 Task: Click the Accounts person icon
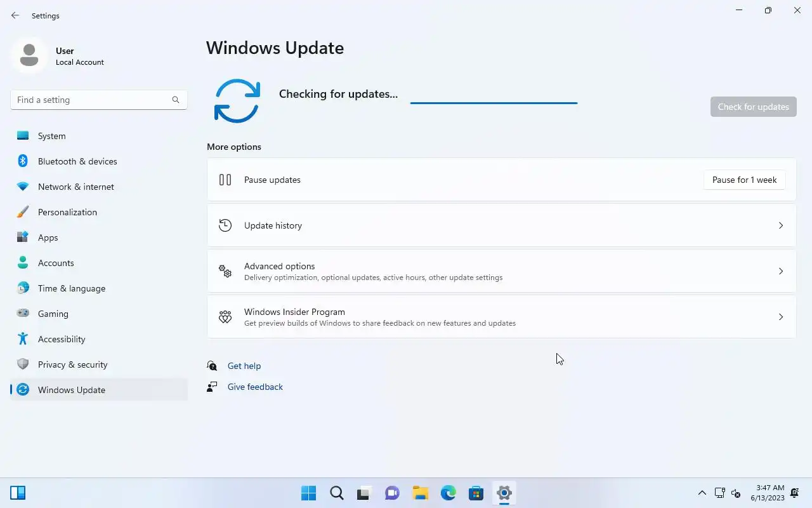[23, 263]
